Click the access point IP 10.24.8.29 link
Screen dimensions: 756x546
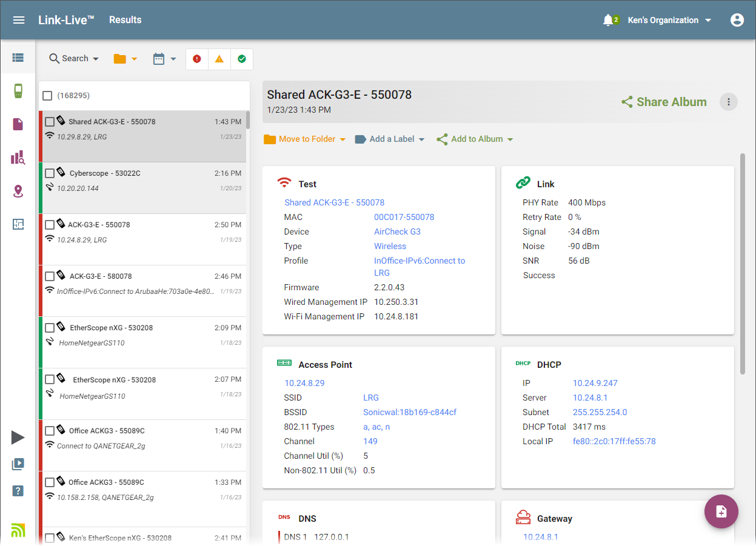click(x=305, y=383)
